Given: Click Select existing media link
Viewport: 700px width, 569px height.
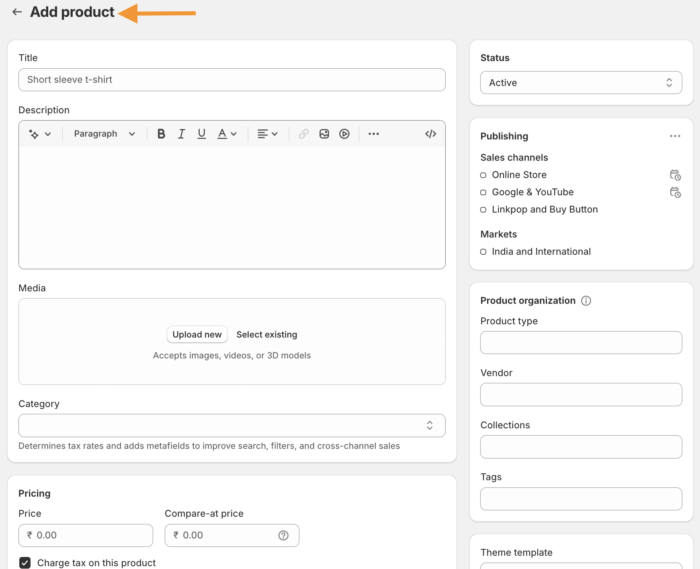Looking at the screenshot, I should [x=266, y=335].
